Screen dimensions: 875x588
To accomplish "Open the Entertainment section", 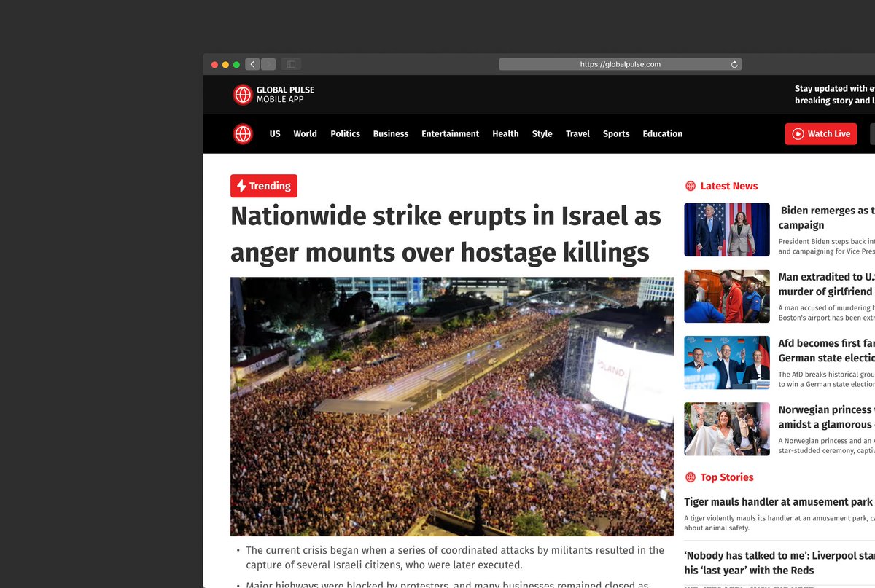I will point(450,134).
